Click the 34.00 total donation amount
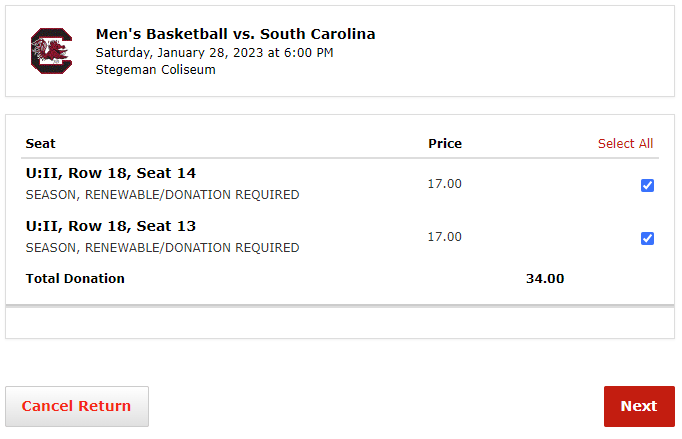 click(545, 279)
